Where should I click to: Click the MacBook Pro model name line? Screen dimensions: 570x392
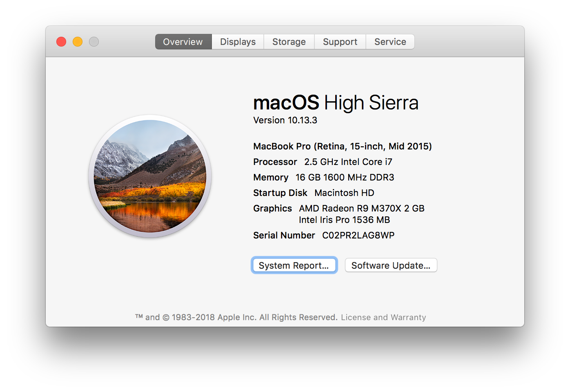point(343,146)
